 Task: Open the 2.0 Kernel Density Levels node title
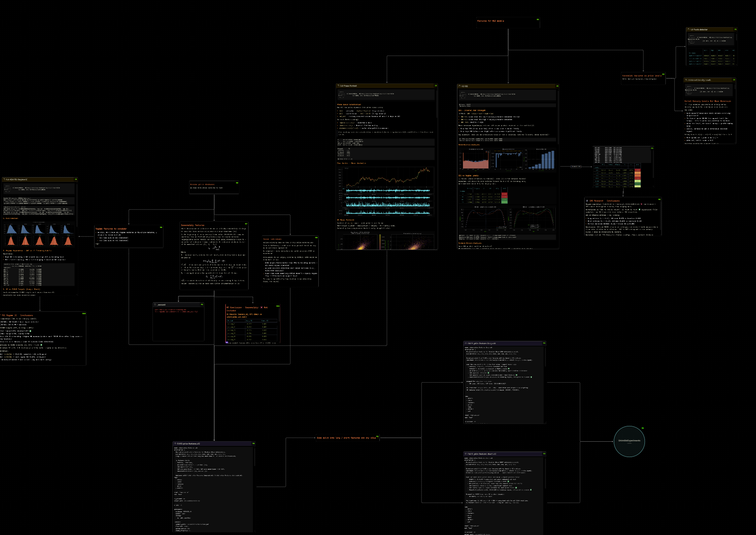tap(699, 80)
